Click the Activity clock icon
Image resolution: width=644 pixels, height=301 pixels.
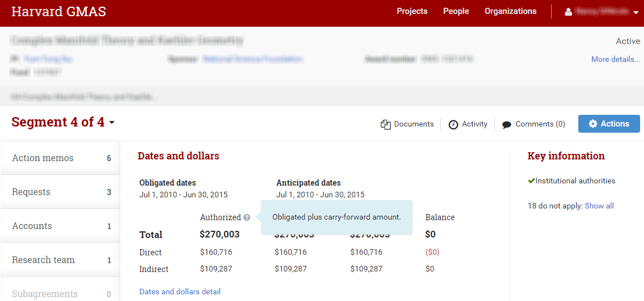pos(453,125)
